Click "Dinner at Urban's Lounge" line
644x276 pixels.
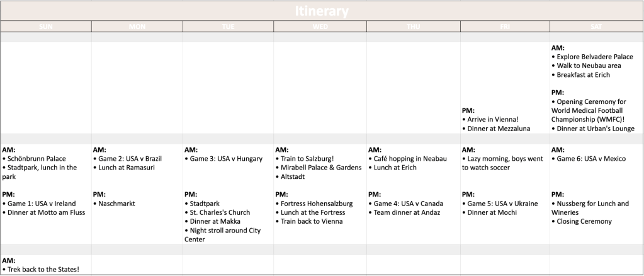[x=595, y=129]
